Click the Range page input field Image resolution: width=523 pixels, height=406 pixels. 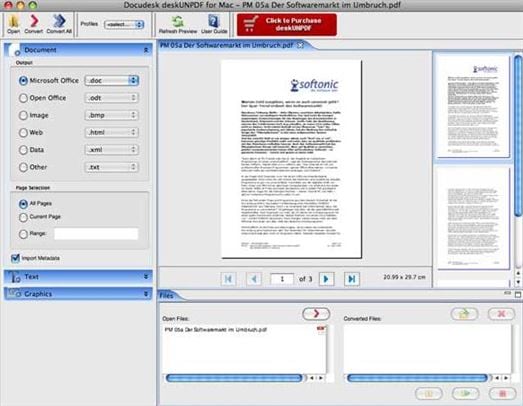(96, 234)
